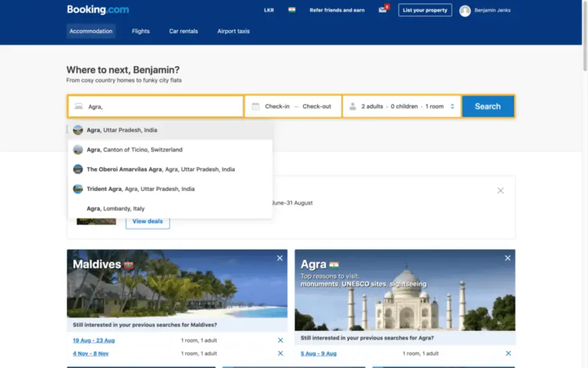
Task: Open the Agra Taj Mahal photo
Action: click(x=405, y=290)
